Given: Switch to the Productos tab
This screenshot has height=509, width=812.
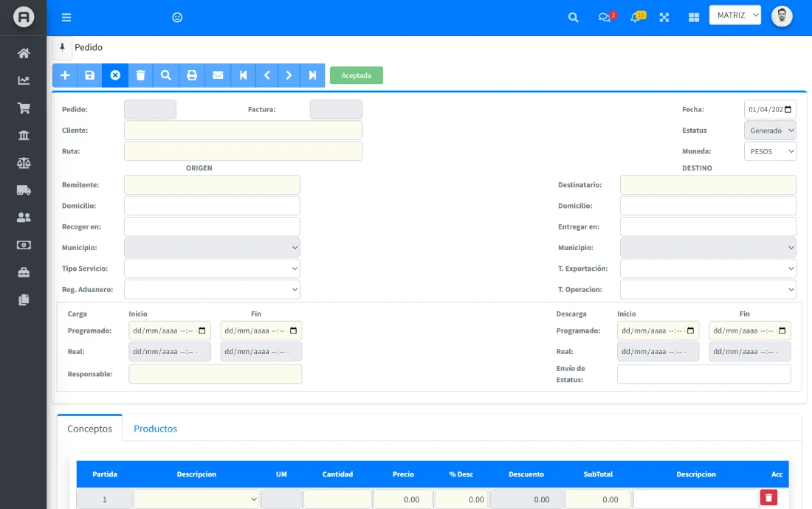Looking at the screenshot, I should pyautogui.click(x=155, y=429).
